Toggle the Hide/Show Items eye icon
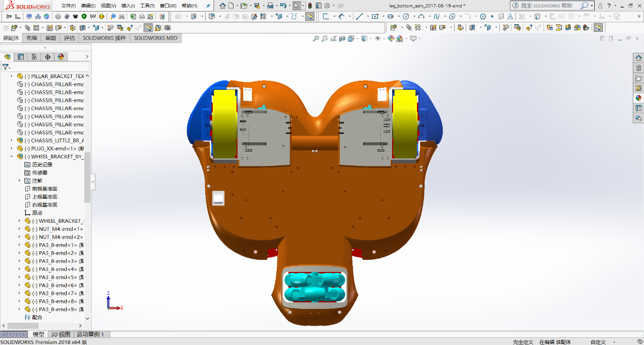Image resolution: width=644 pixels, height=345 pixels. click(377, 39)
